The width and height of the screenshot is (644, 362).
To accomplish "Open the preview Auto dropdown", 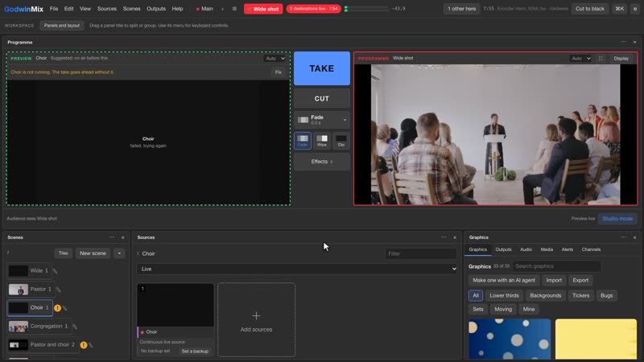I will pos(275,58).
